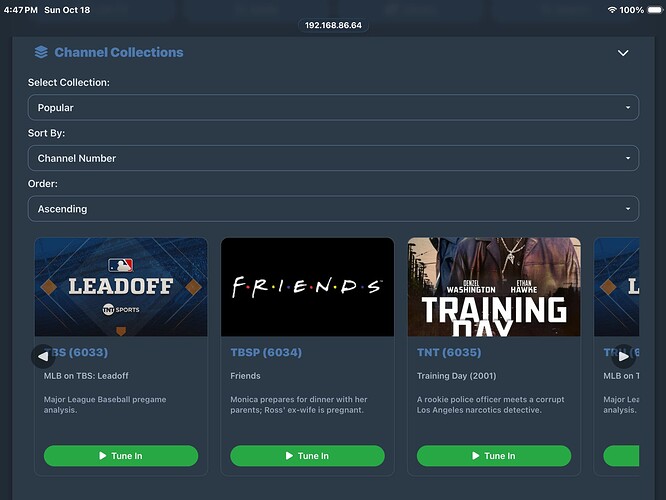Select the TBS (6033) channel title
666x500 pixels.
(76, 352)
